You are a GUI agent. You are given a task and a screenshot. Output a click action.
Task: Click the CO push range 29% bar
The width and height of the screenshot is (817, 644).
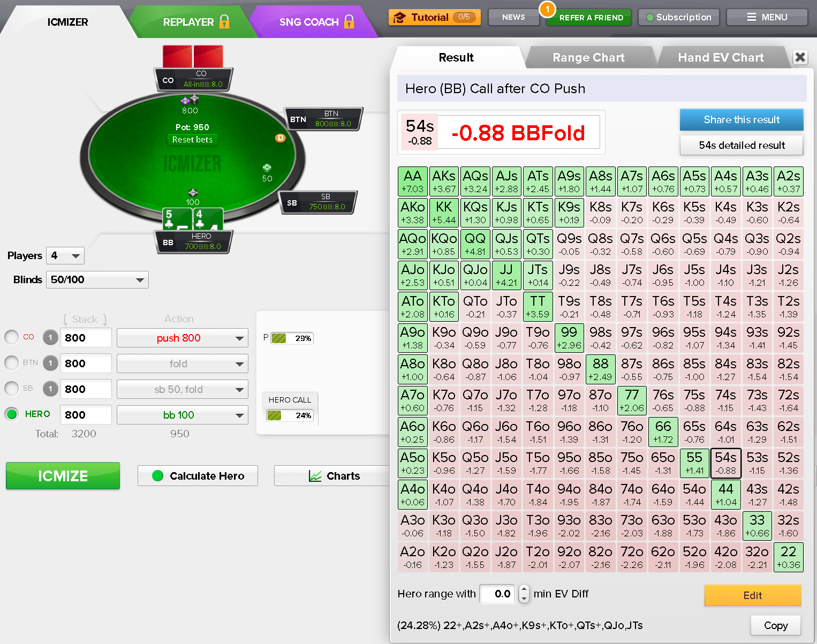292,338
